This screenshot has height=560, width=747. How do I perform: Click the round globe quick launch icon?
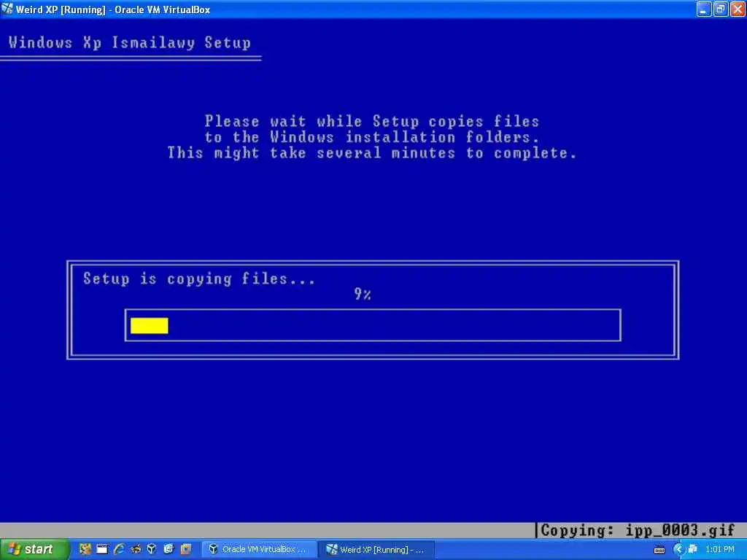click(x=169, y=550)
